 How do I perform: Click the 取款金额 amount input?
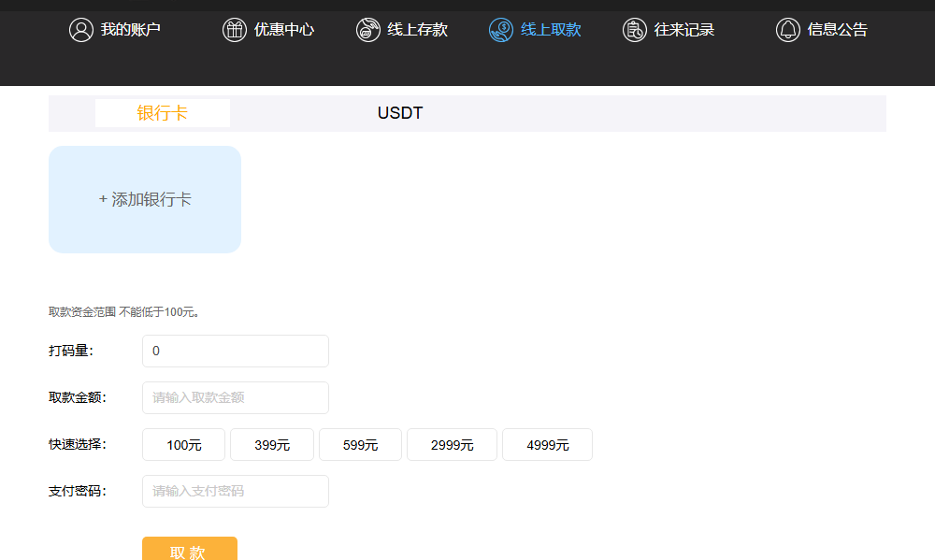click(236, 398)
